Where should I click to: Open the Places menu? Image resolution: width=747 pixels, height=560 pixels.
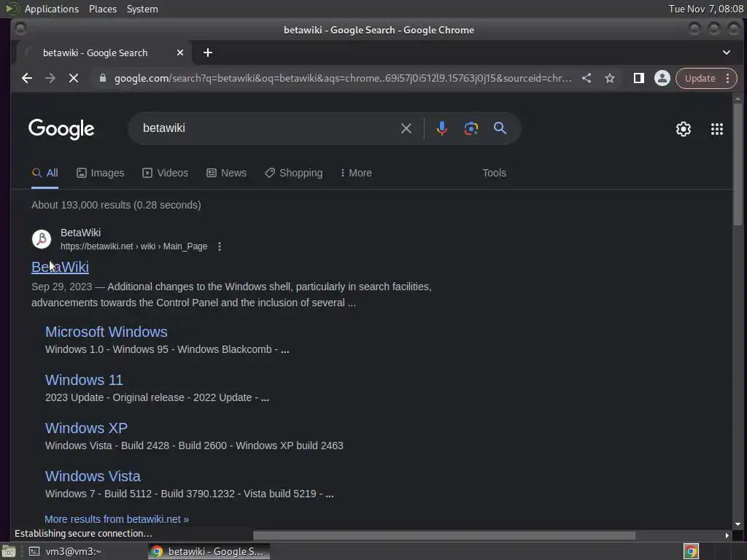tap(102, 9)
